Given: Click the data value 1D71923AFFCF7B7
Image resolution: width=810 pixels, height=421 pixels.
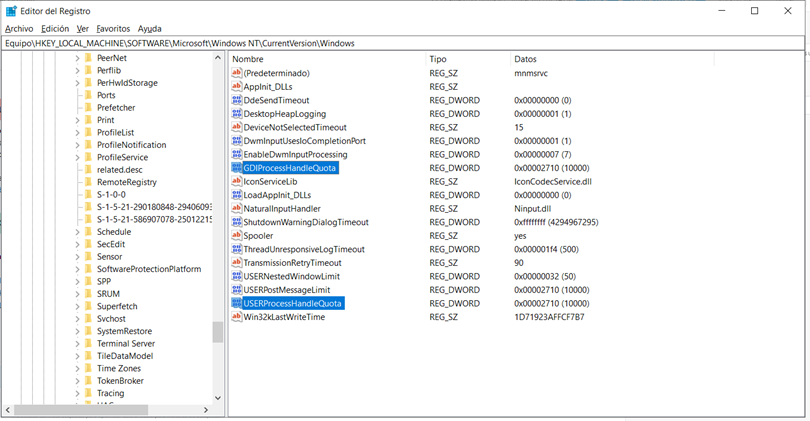Looking at the screenshot, I should [x=549, y=317].
